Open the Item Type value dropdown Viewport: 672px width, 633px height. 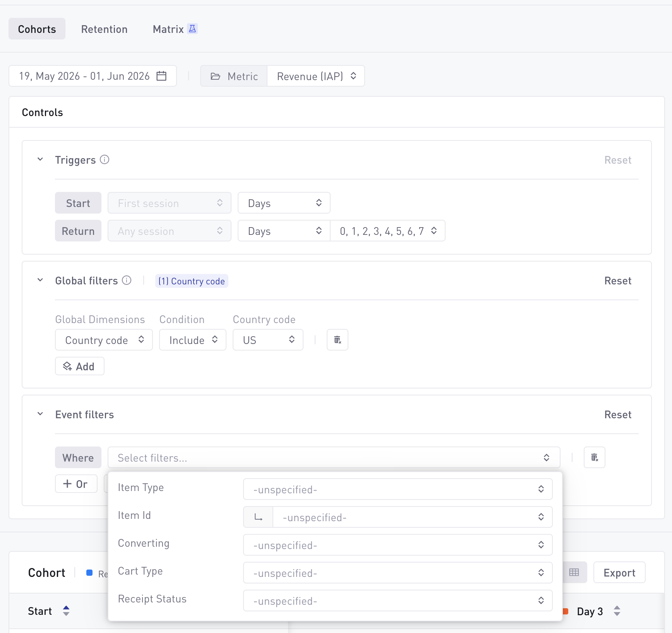pyautogui.click(x=398, y=489)
